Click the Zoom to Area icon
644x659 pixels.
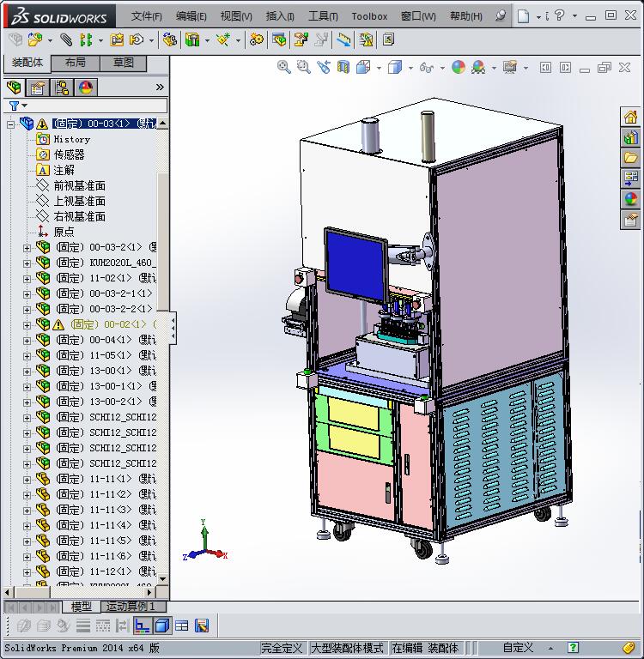point(303,67)
